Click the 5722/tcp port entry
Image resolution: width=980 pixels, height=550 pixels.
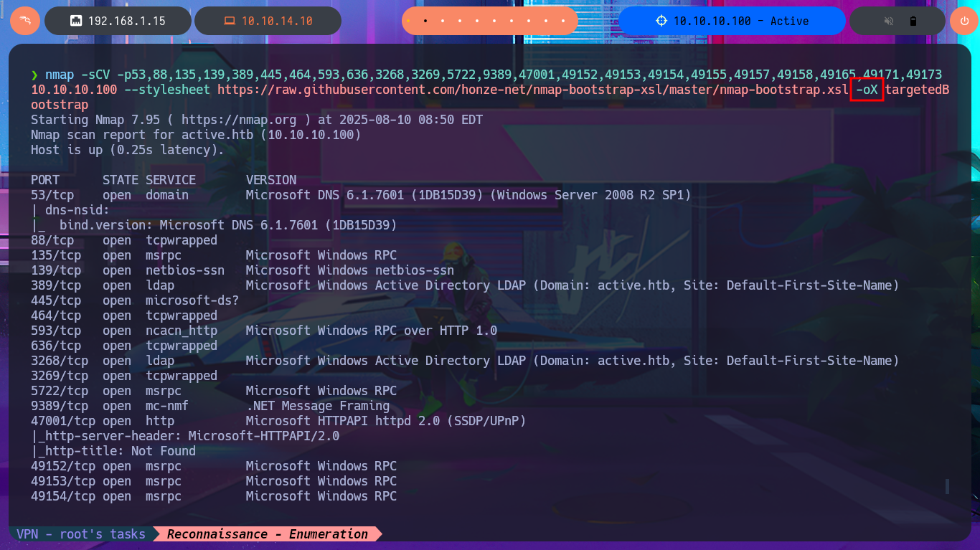click(x=60, y=391)
